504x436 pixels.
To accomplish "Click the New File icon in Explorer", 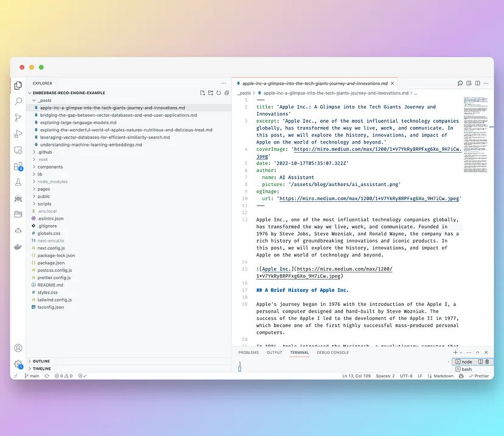I will coord(202,93).
